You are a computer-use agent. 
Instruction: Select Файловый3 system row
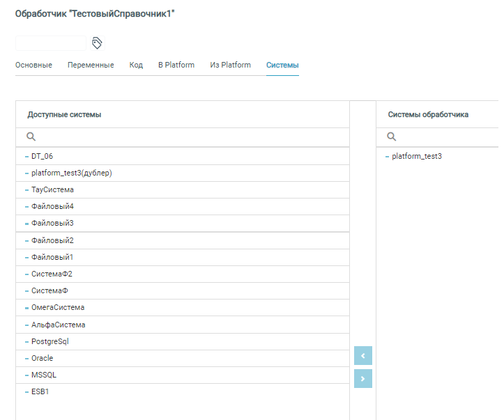tap(52, 224)
